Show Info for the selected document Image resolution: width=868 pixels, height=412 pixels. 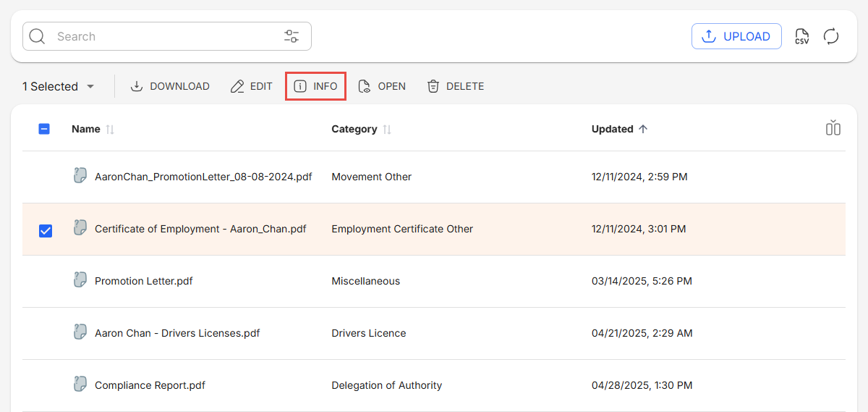(x=316, y=86)
